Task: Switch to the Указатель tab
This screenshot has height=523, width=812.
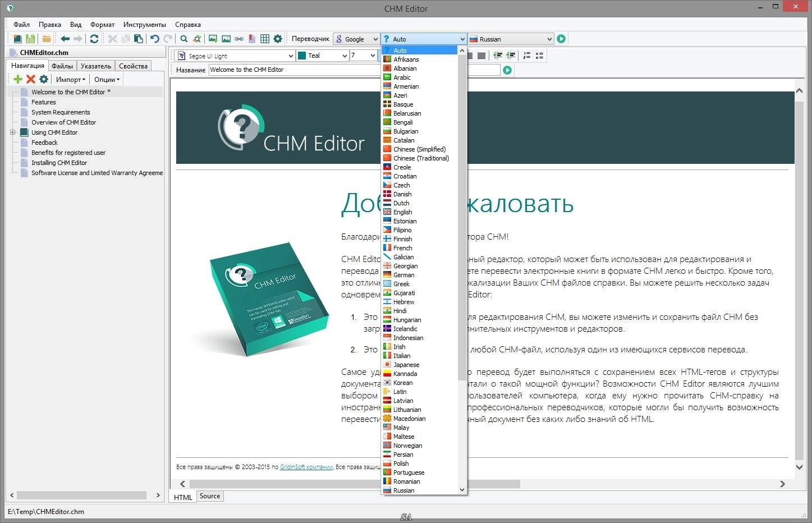Action: [96, 66]
